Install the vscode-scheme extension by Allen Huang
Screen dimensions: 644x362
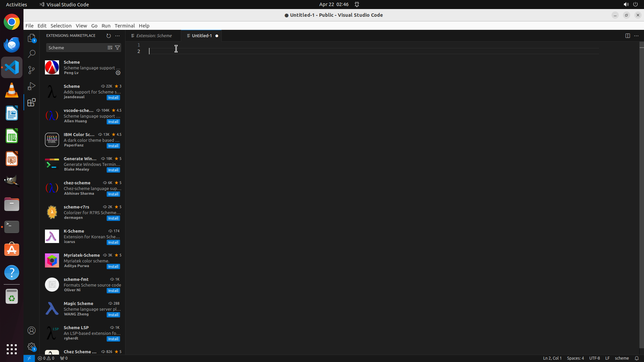[113, 122]
